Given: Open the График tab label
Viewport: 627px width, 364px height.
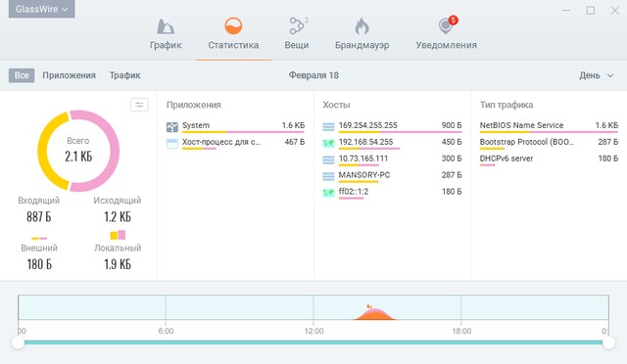Looking at the screenshot, I should click(x=166, y=45).
